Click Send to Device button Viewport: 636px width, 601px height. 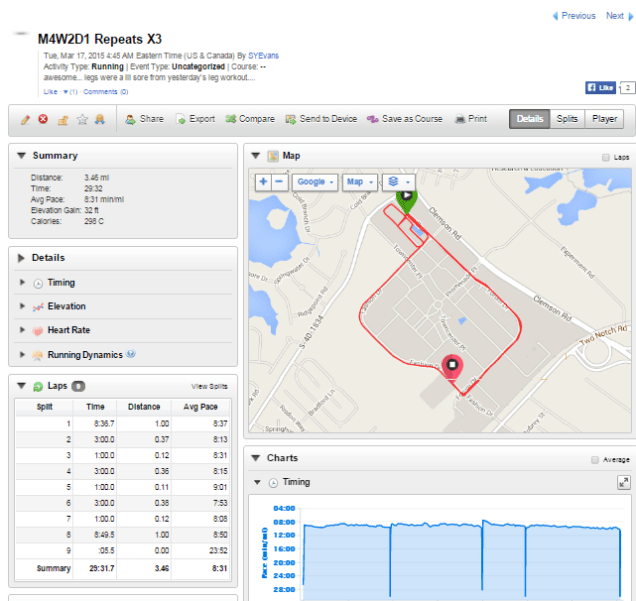pyautogui.click(x=320, y=119)
